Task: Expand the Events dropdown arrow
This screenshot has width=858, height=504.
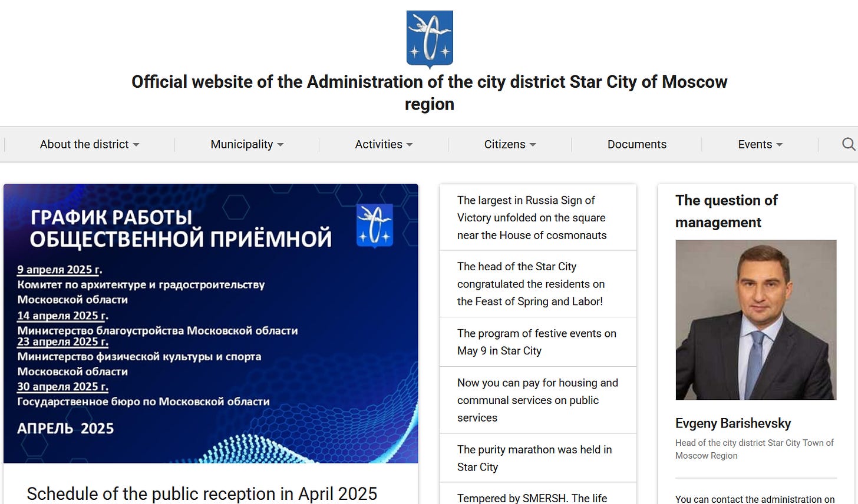Action: coord(780,145)
